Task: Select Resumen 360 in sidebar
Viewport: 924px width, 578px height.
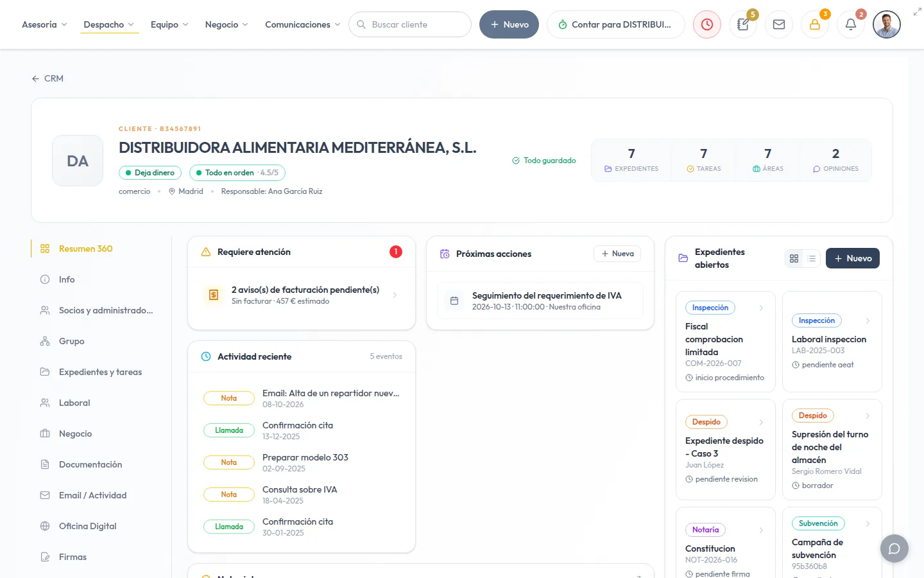Action: point(100,249)
